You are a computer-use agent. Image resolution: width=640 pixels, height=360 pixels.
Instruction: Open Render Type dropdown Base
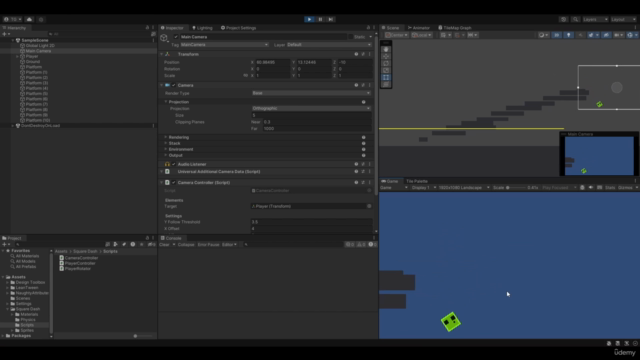pyautogui.click(x=311, y=93)
